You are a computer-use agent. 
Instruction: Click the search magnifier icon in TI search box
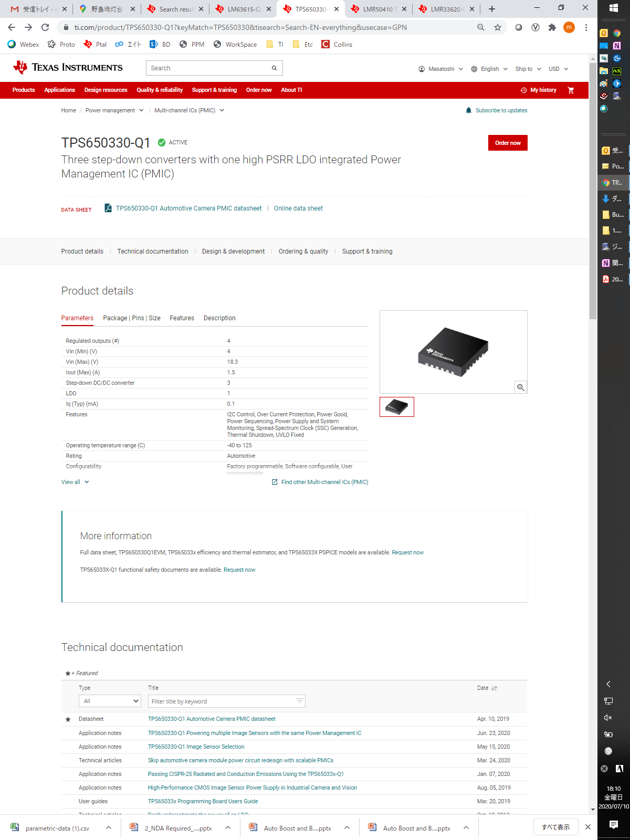tap(274, 68)
